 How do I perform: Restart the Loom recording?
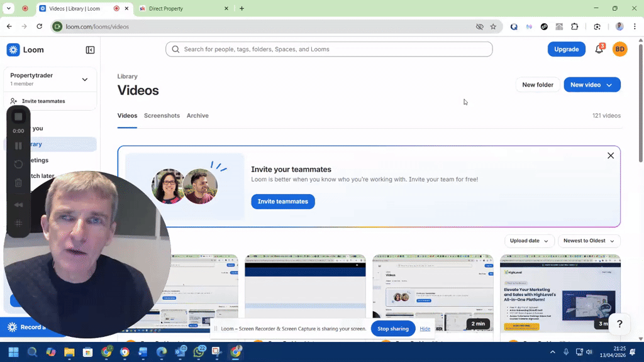(x=18, y=164)
